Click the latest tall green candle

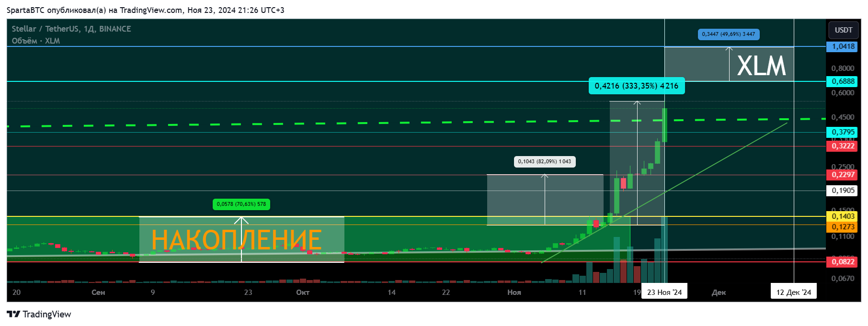coord(665,125)
